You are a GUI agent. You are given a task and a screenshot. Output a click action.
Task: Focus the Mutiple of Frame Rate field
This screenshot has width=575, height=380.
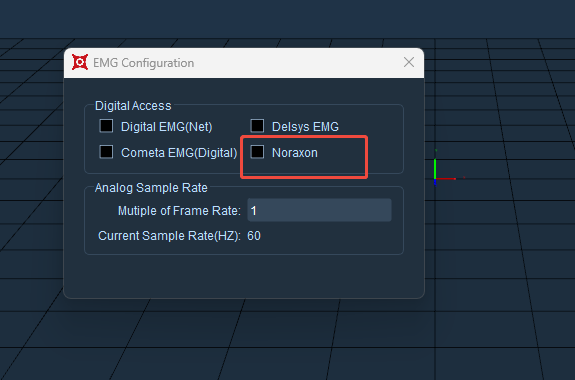(x=319, y=210)
